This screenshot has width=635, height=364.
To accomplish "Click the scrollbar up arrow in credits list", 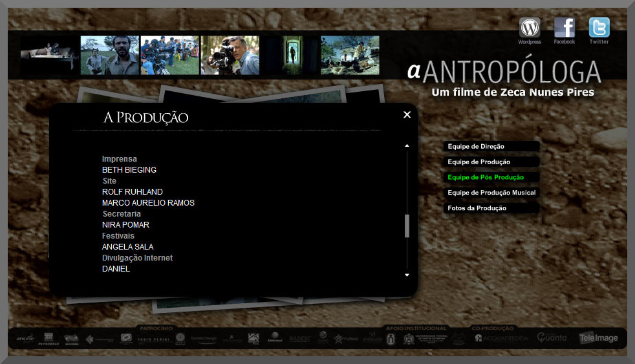I will pos(407,145).
